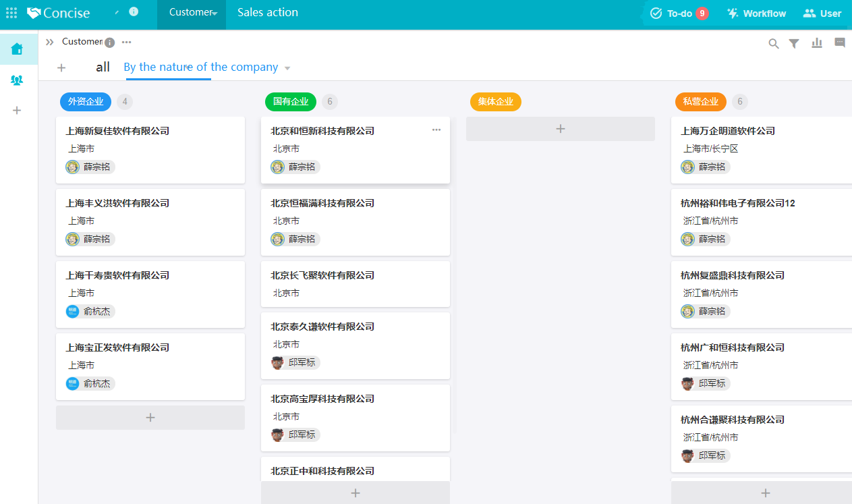Image resolution: width=852 pixels, height=504 pixels.
Task: Switch to the Sales action tab
Action: 268,13
